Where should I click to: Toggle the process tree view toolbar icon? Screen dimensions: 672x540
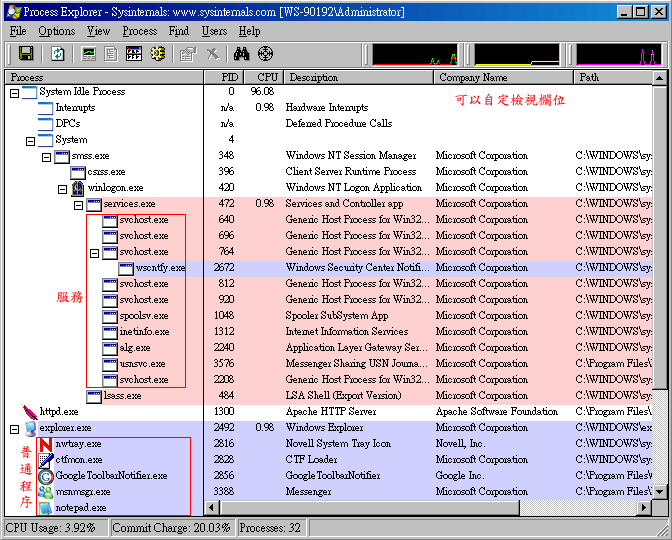coord(111,54)
